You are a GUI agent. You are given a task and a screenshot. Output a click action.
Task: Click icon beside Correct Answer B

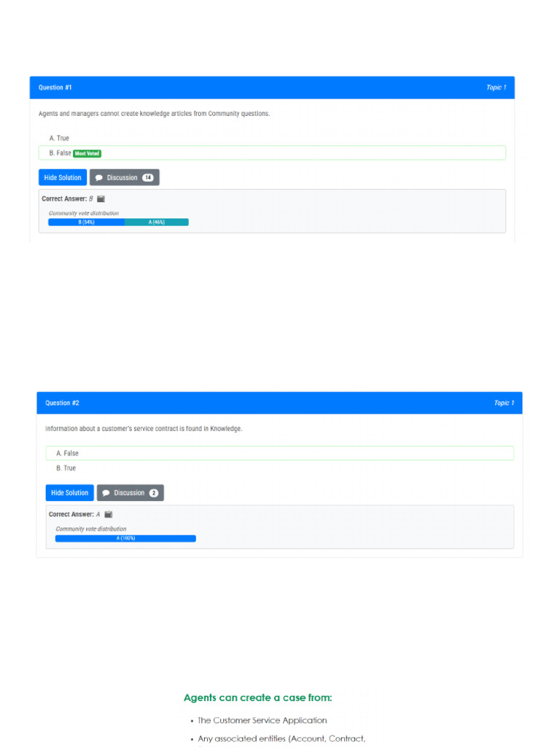click(x=101, y=198)
